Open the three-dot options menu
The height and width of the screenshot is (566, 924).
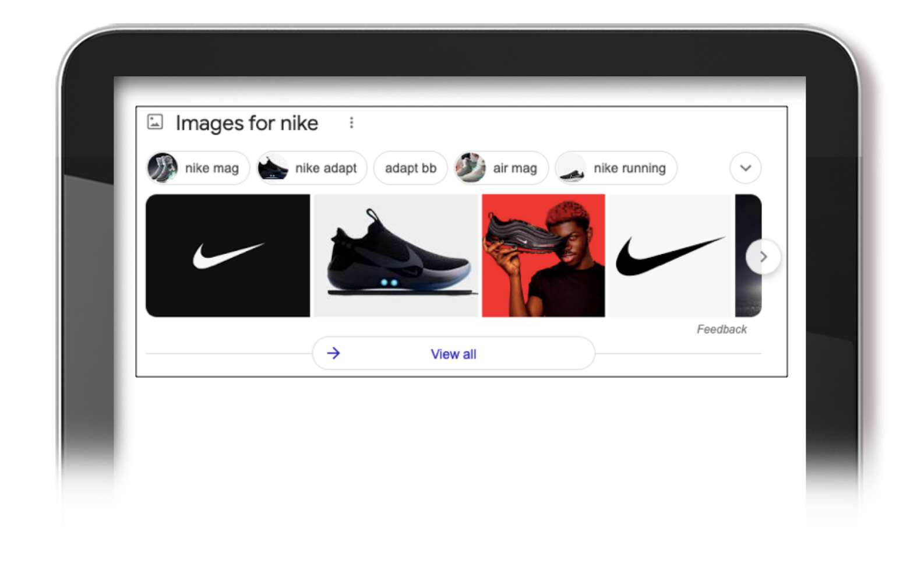(x=351, y=122)
